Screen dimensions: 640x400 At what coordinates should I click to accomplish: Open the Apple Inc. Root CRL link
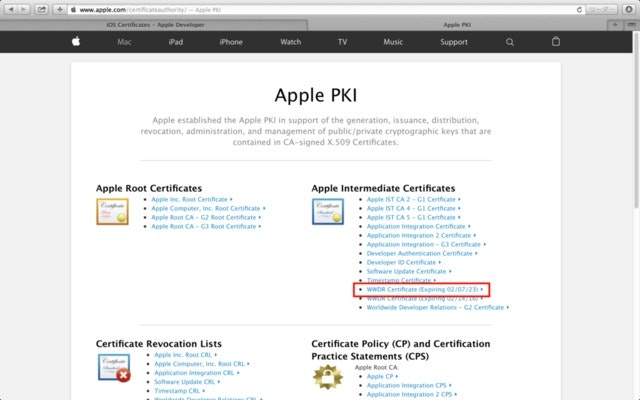click(x=183, y=355)
